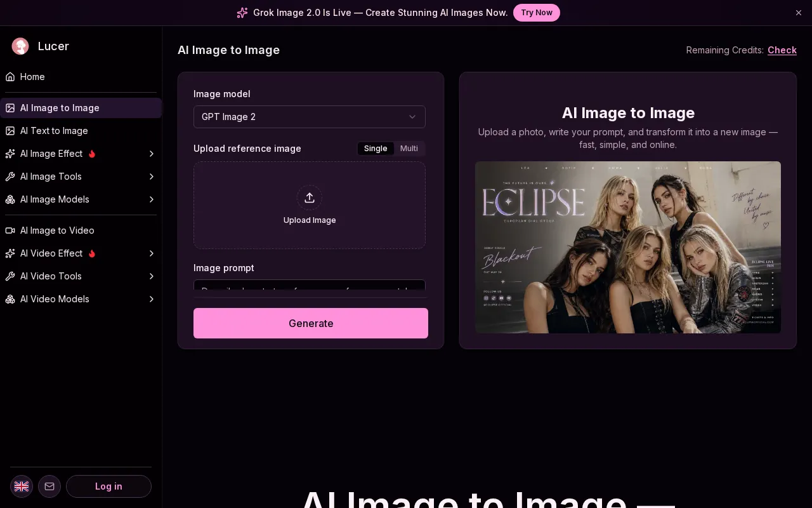Click the Lucer brand name

[53, 46]
